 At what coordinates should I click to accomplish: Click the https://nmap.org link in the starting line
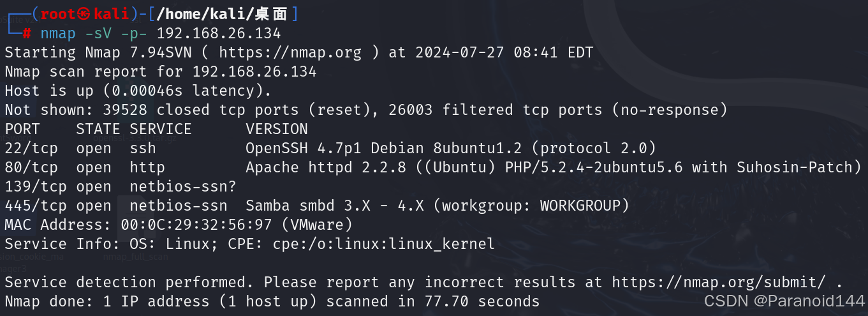[290, 52]
